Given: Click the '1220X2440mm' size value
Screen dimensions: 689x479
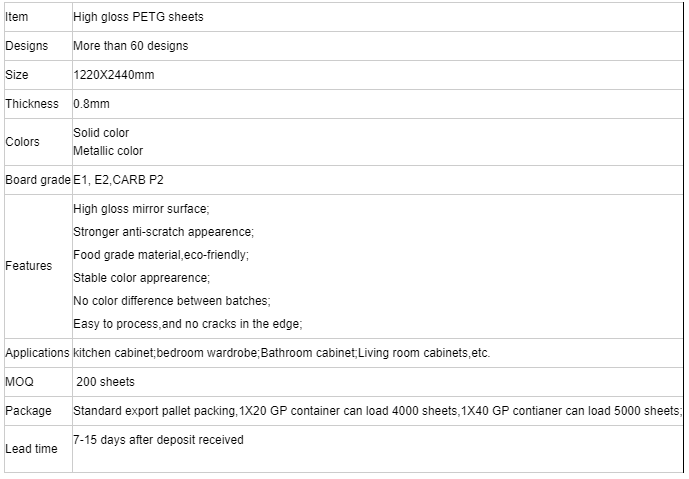Looking at the screenshot, I should click(114, 75).
